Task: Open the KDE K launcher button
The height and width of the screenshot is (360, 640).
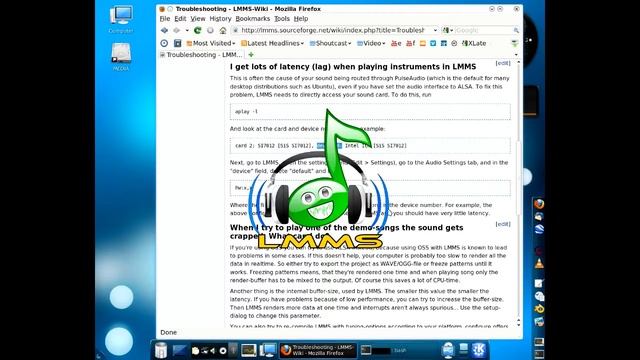Action: [x=479, y=350]
